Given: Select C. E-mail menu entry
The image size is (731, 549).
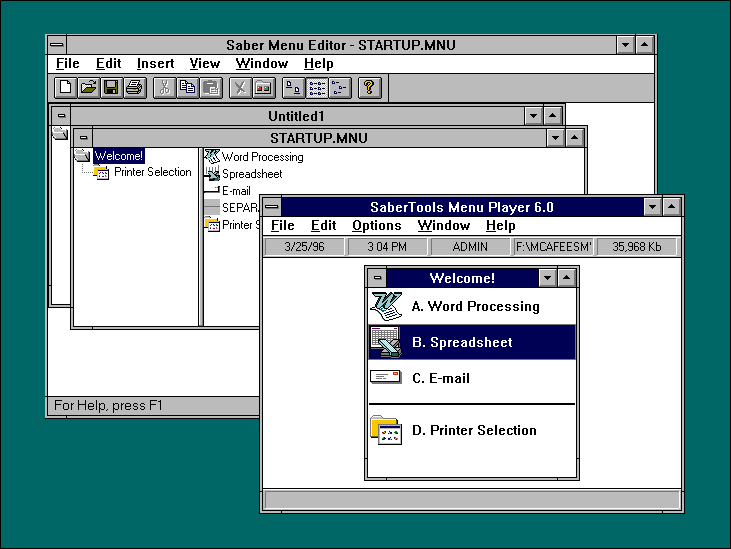Looking at the screenshot, I should pos(472,377).
